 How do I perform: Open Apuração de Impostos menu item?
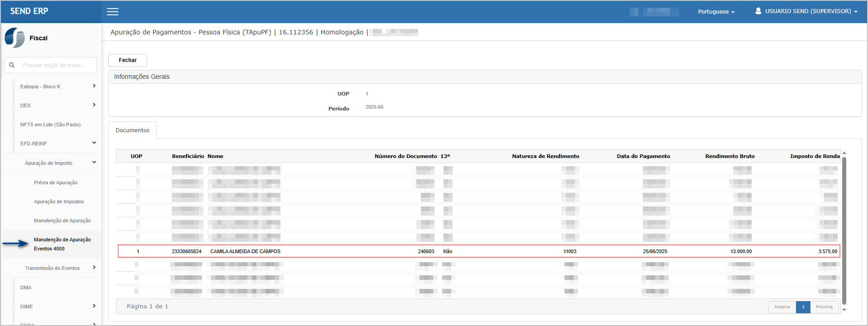[x=59, y=201]
